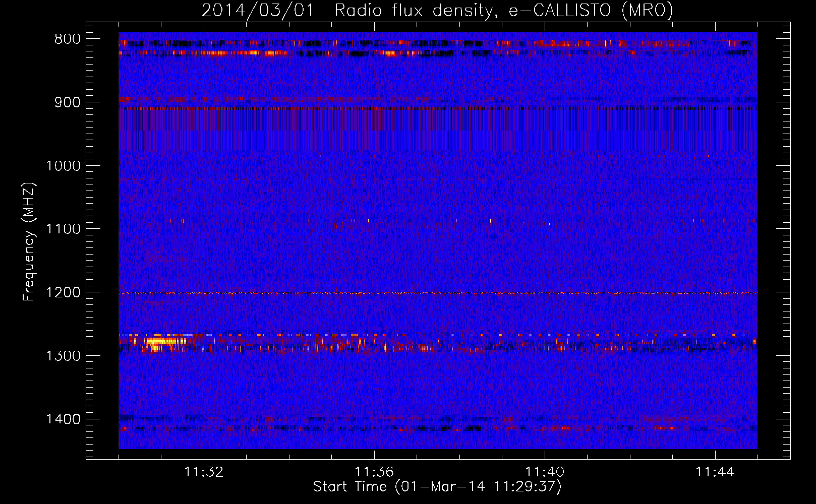Click the 11:44 time axis label

pyautogui.click(x=715, y=472)
